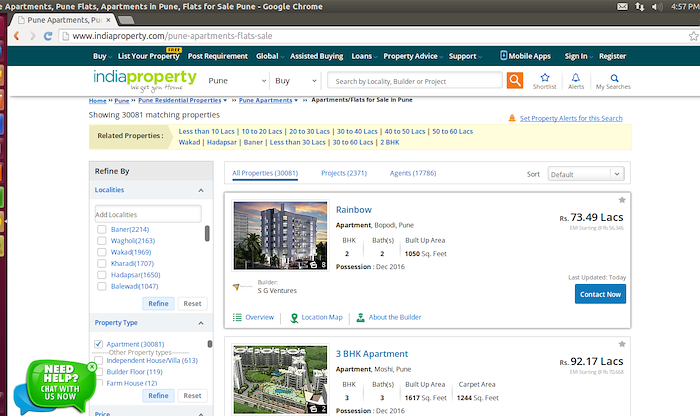This screenshot has height=416, width=700.
Task: Click the About the Builder icon
Action: point(360,317)
